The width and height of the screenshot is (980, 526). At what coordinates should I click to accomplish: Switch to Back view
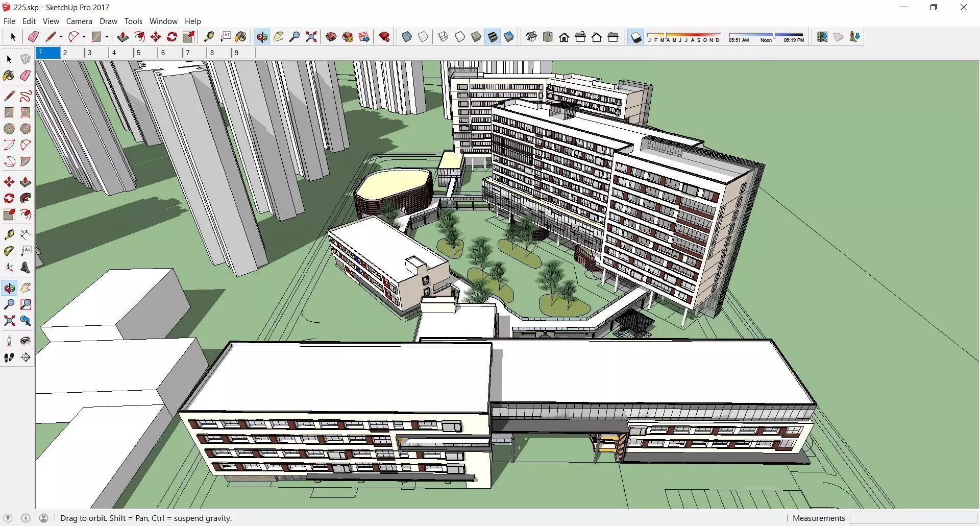597,37
